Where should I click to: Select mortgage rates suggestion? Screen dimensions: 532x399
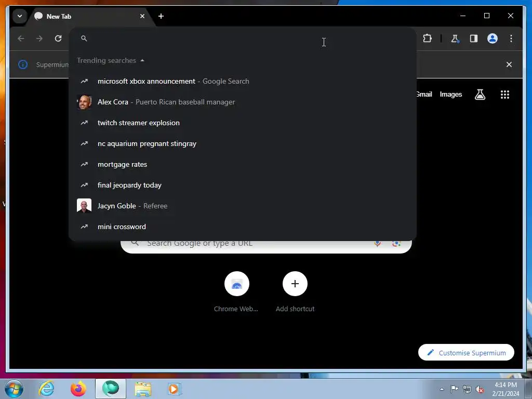pyautogui.click(x=243, y=164)
